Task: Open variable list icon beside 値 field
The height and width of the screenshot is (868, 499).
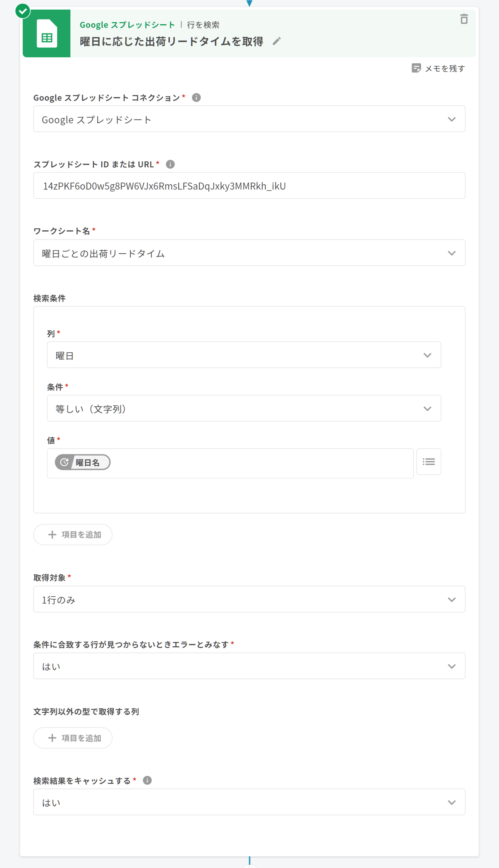Action: pos(428,462)
